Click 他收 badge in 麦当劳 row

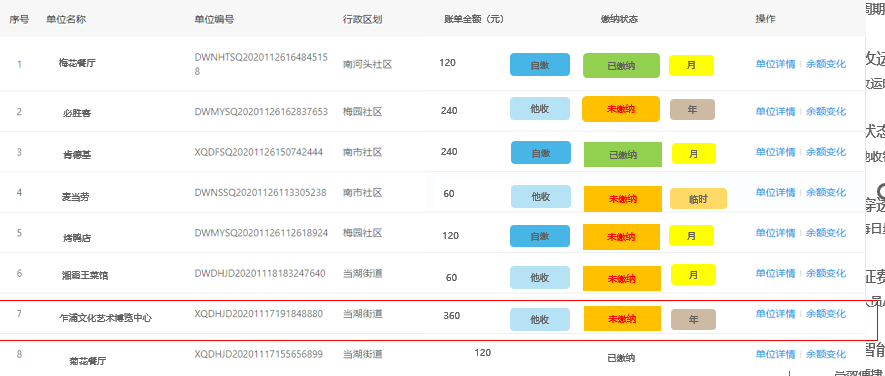[x=541, y=196]
